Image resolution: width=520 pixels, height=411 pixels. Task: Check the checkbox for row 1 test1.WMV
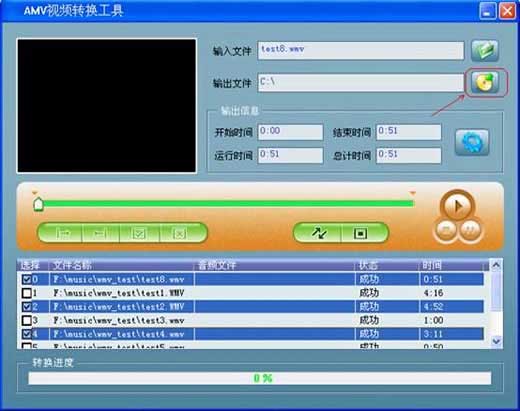(27, 293)
